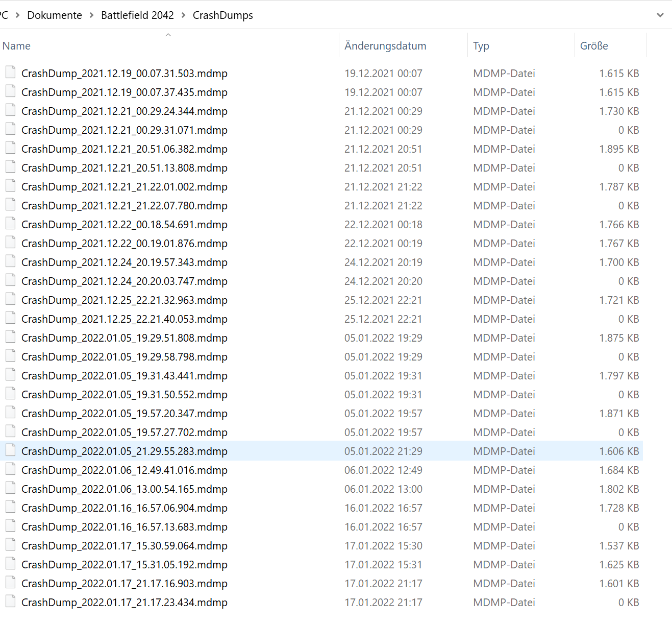This screenshot has height=624, width=672.
Task: Click file icon of CrashDump_2021.12.21_20.51.06.382.mdmp
Action: [10, 149]
